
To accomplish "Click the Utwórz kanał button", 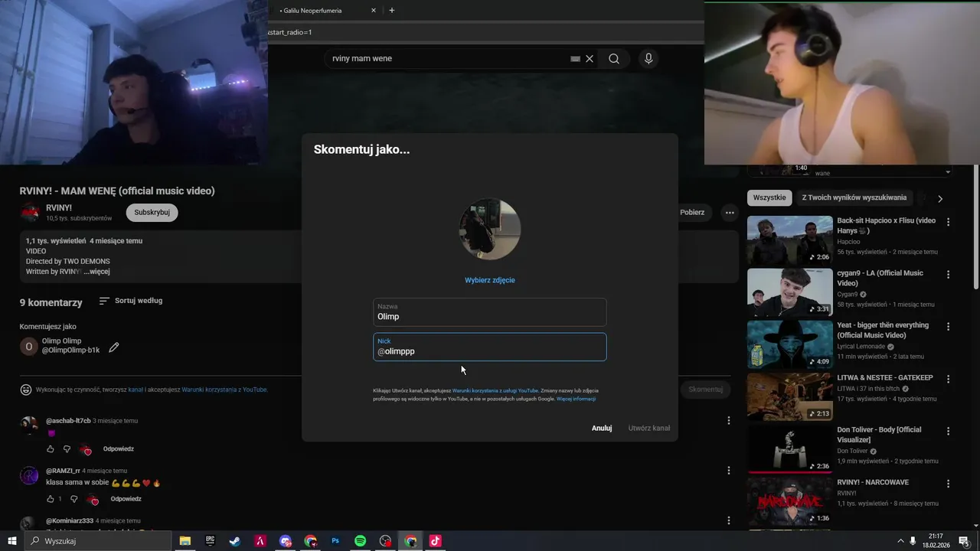I will pos(649,429).
